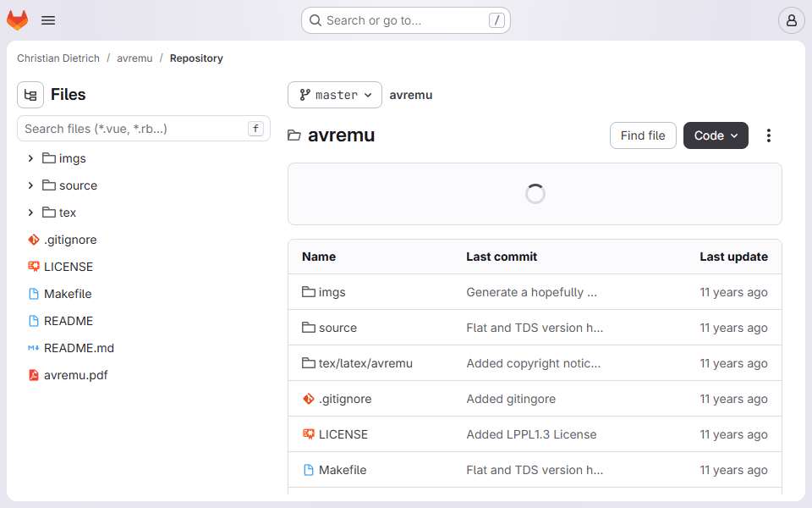The height and width of the screenshot is (508, 812).
Task: Select .gitignore in the file tree
Action: tap(70, 240)
